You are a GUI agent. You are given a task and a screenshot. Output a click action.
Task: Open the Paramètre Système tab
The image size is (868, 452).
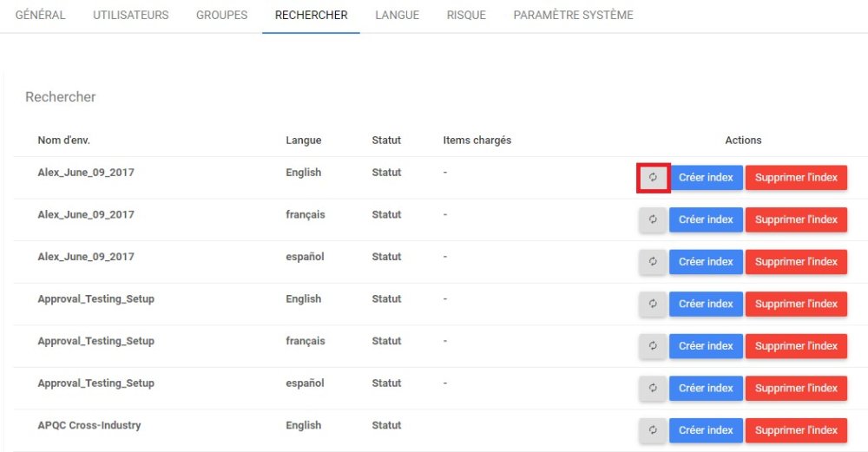573,16
